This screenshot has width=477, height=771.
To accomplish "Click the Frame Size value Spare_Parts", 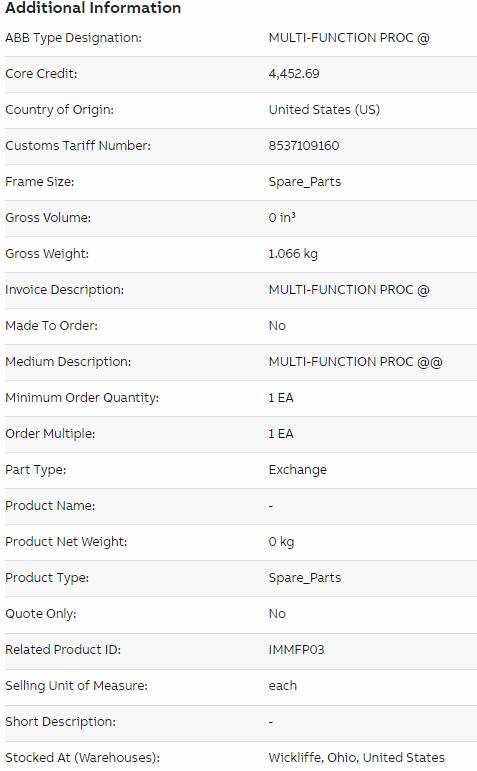I will pyautogui.click(x=304, y=182).
